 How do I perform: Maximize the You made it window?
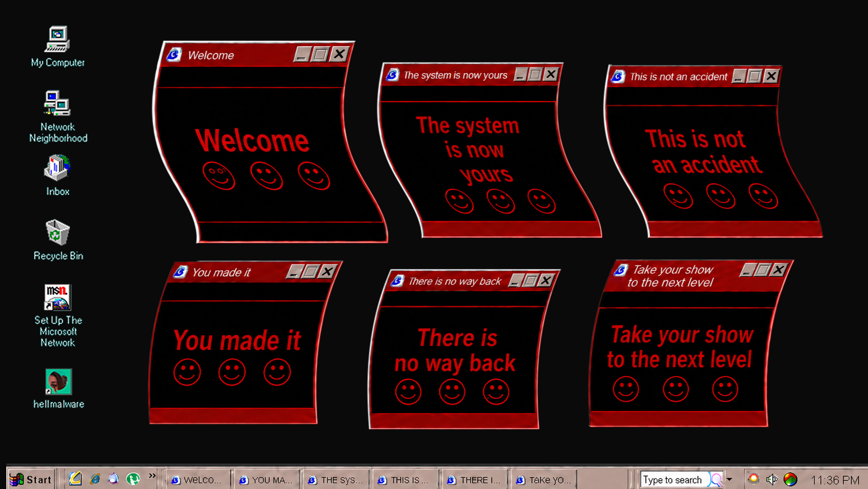tap(310, 271)
